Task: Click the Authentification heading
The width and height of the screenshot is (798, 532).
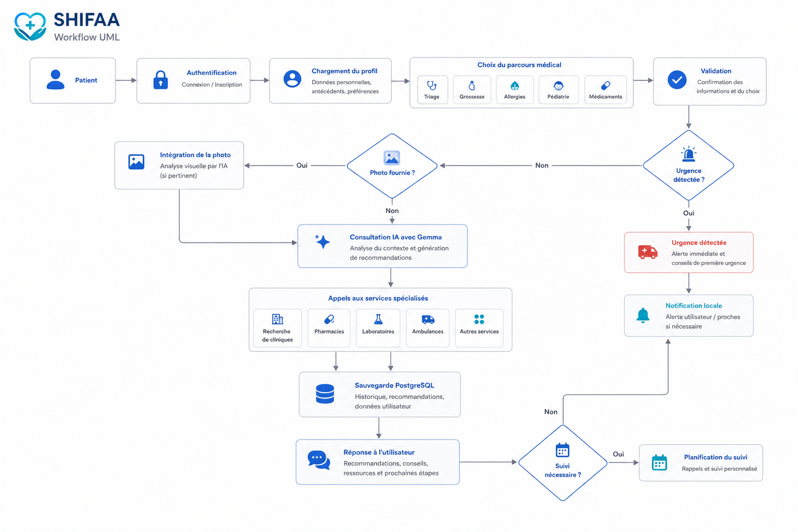Action: [211, 73]
